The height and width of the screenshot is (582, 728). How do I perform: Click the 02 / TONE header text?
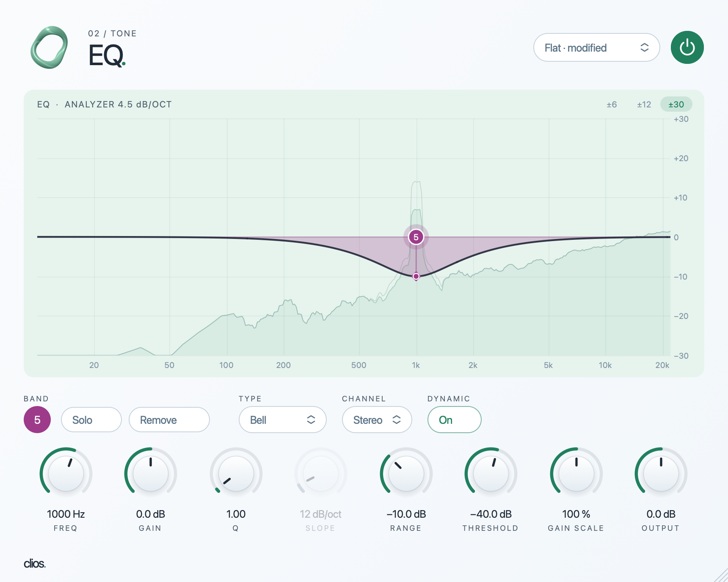click(x=112, y=33)
